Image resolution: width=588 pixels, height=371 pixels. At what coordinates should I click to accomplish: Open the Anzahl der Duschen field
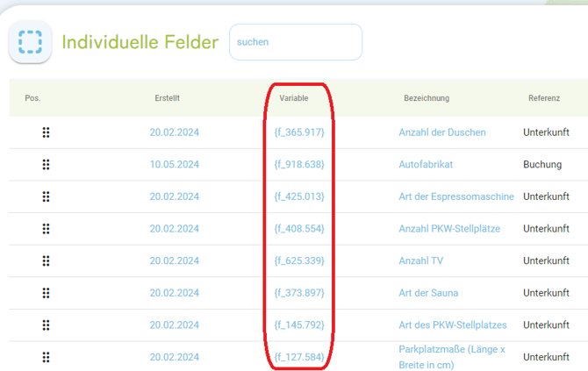(441, 132)
